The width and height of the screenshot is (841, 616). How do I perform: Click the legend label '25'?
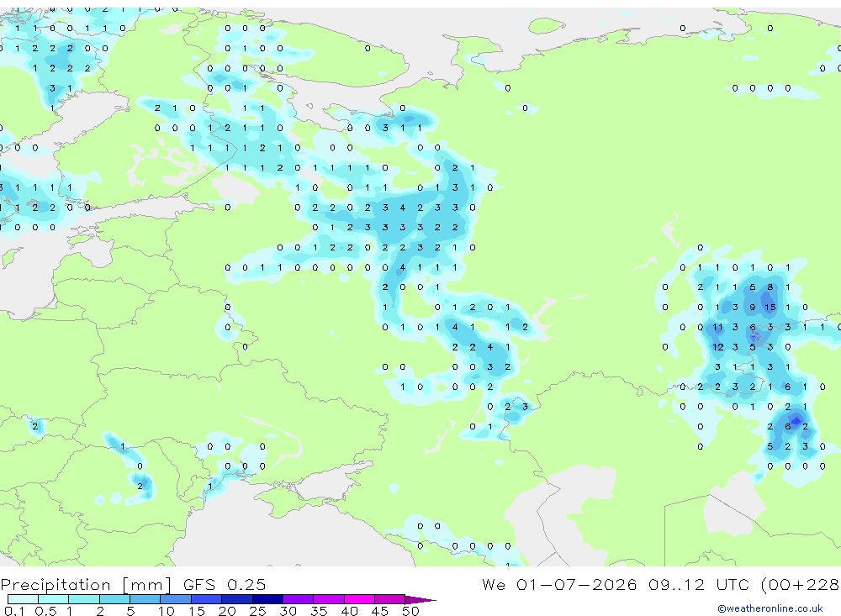[x=257, y=611]
